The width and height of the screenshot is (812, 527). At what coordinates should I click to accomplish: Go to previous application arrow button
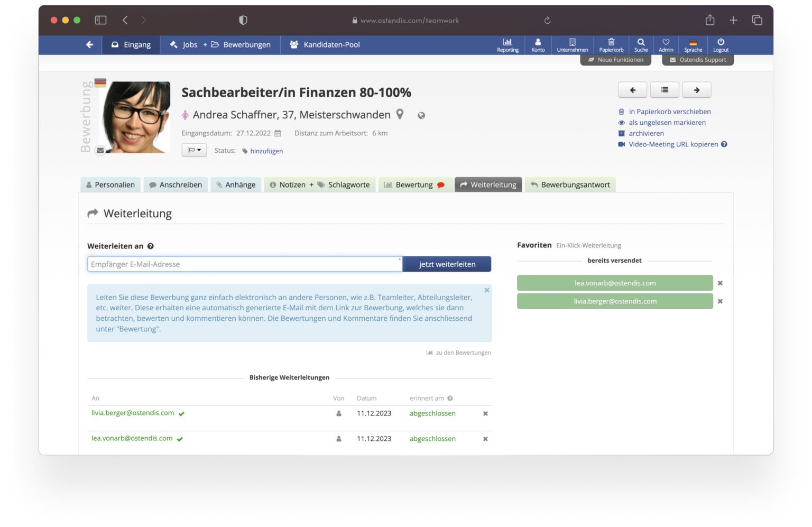coord(632,90)
